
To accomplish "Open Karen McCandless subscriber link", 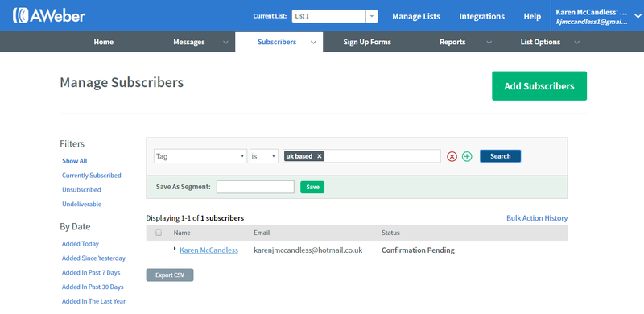I will (x=208, y=250).
